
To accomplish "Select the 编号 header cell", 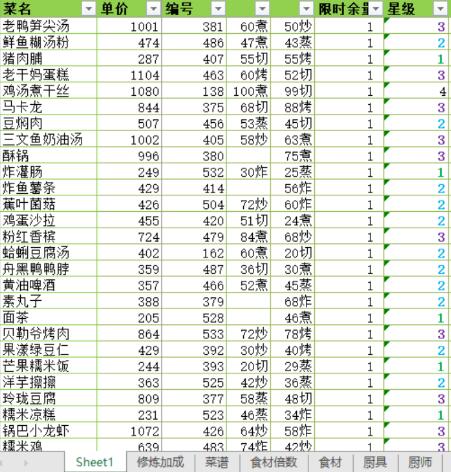I will click(194, 9).
